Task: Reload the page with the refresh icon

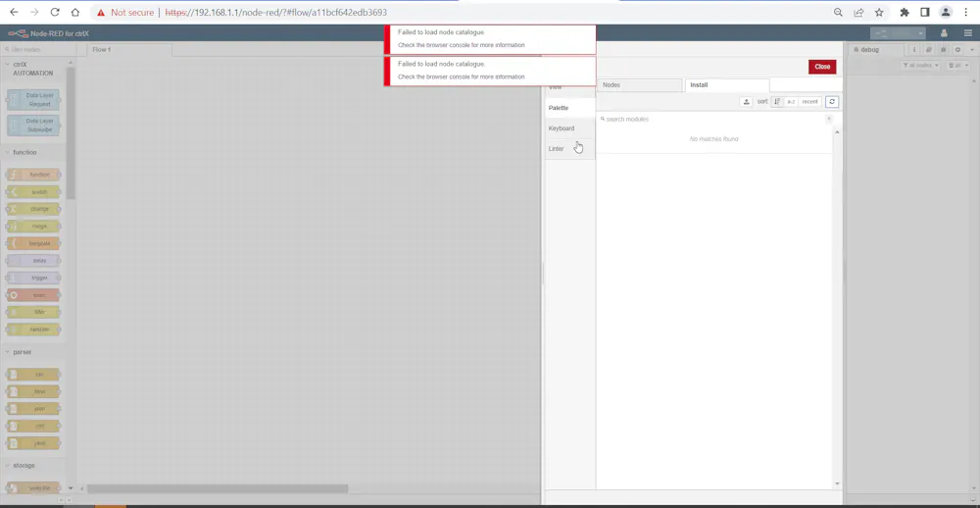Action: 55,12
